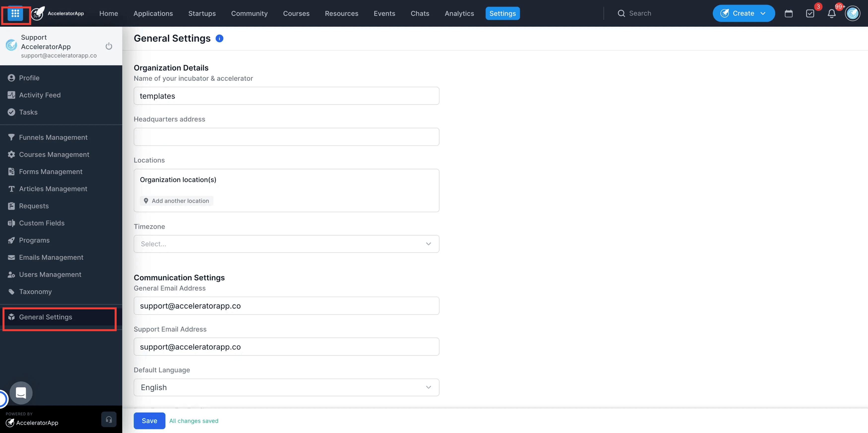Open Analytics in top navigation
Viewport: 868px width, 433px height.
[459, 13]
